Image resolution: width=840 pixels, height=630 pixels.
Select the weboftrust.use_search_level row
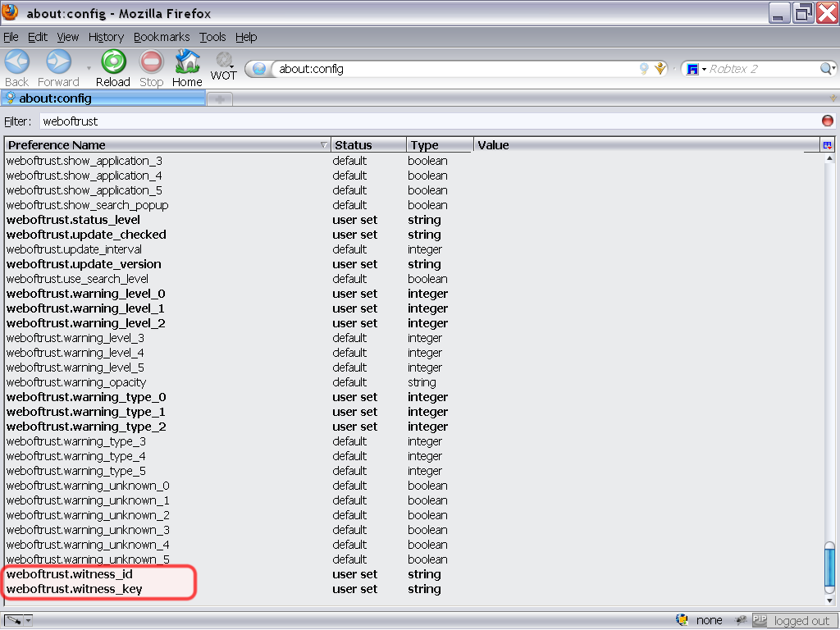click(414, 279)
